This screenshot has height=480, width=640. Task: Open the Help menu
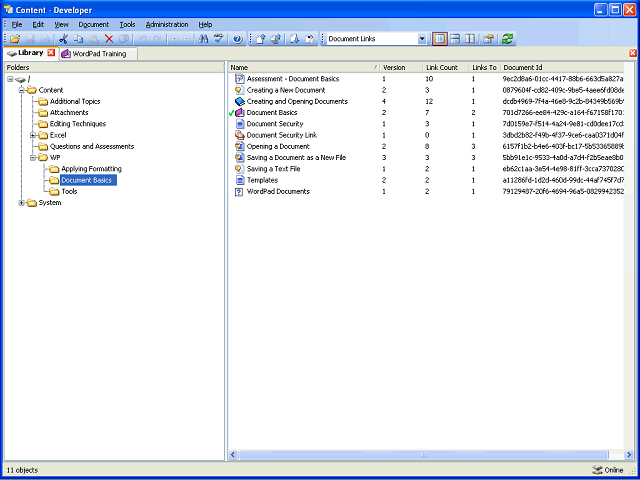205,24
